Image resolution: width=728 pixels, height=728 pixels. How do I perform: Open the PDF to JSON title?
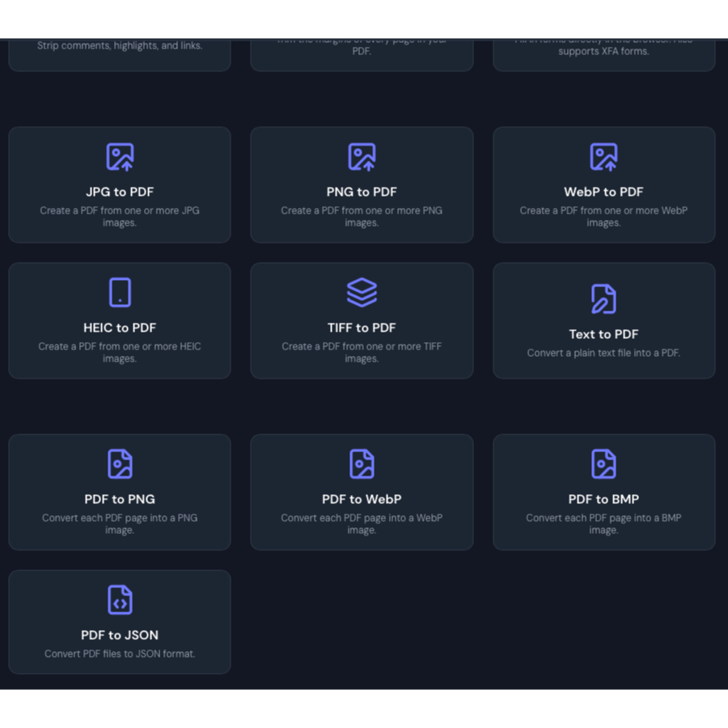[120, 635]
